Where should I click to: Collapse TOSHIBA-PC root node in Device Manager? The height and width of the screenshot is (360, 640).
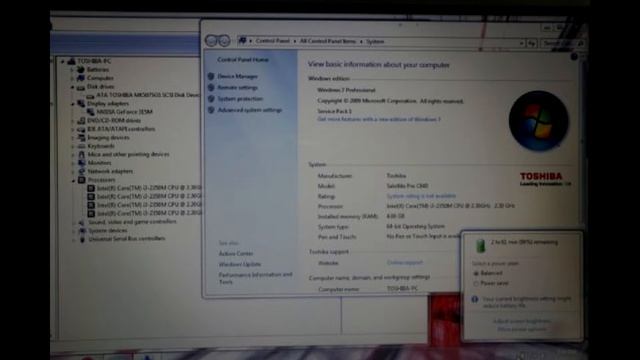click(x=62, y=62)
